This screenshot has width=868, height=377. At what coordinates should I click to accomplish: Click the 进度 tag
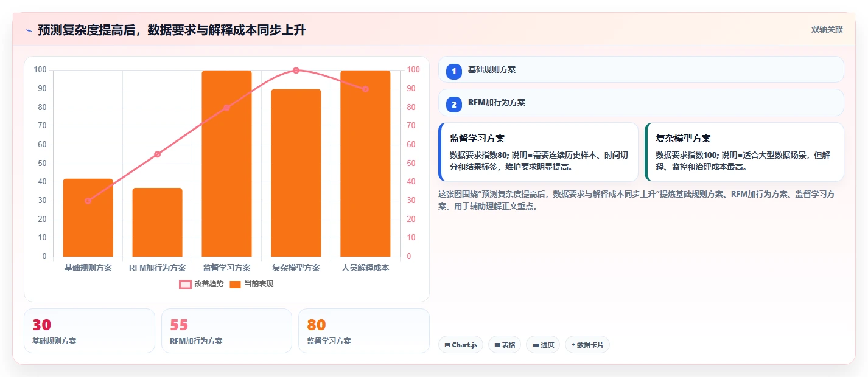[x=543, y=345]
